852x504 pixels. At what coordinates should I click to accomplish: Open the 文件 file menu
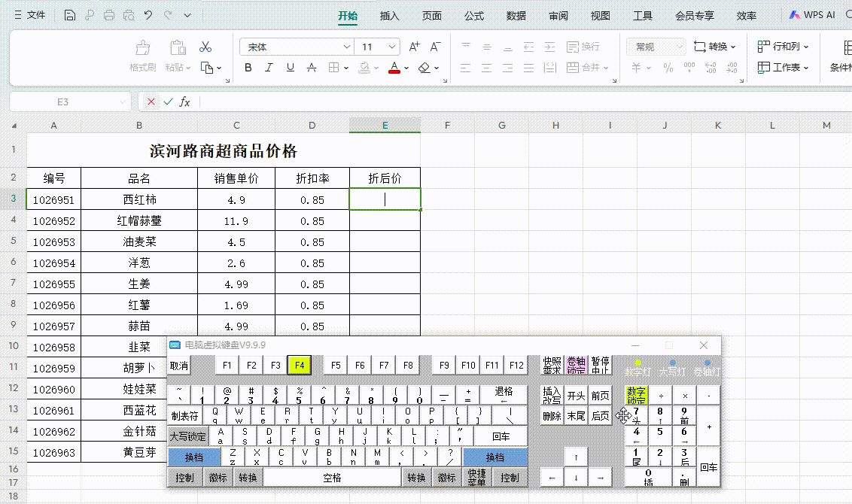tap(30, 15)
